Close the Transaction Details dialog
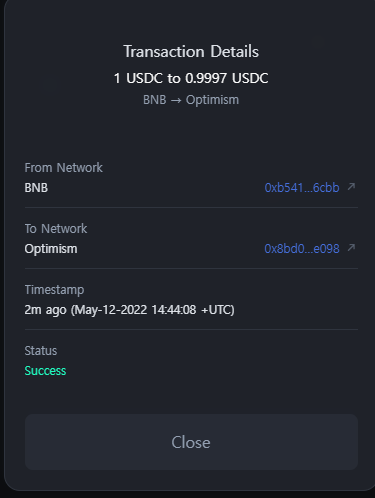The image size is (375, 498). [191, 442]
